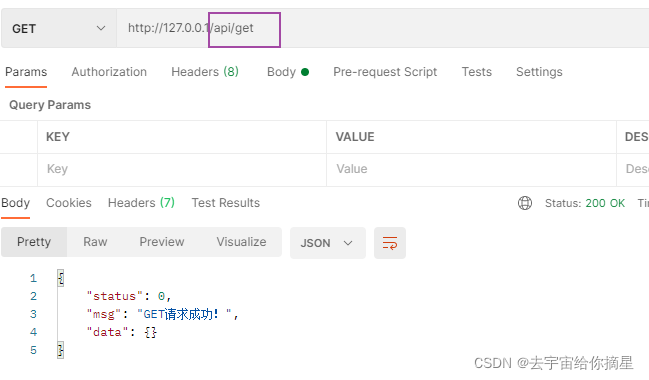Collapse the JSON object at line 1

coord(61,278)
